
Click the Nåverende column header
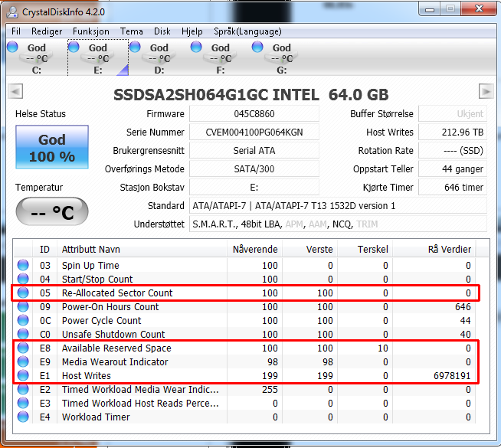(x=254, y=249)
